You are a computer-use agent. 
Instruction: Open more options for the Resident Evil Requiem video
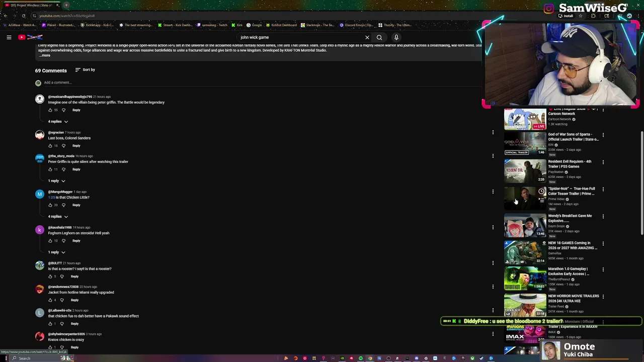click(x=603, y=162)
